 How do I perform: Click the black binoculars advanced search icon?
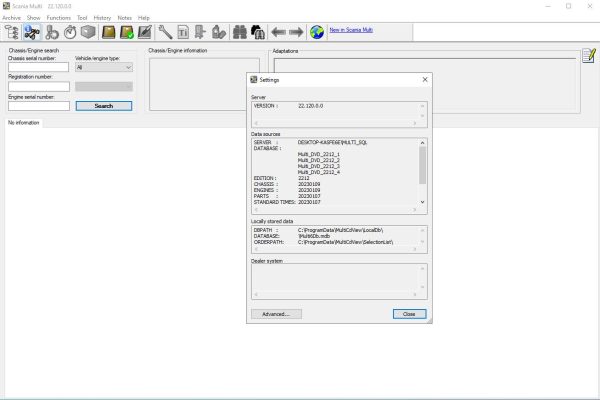coord(258,32)
